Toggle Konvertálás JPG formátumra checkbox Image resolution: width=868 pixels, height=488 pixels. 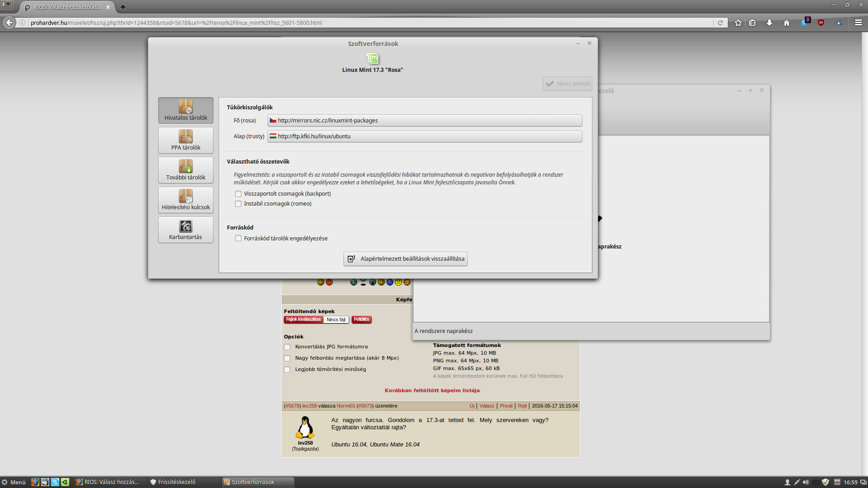(287, 347)
